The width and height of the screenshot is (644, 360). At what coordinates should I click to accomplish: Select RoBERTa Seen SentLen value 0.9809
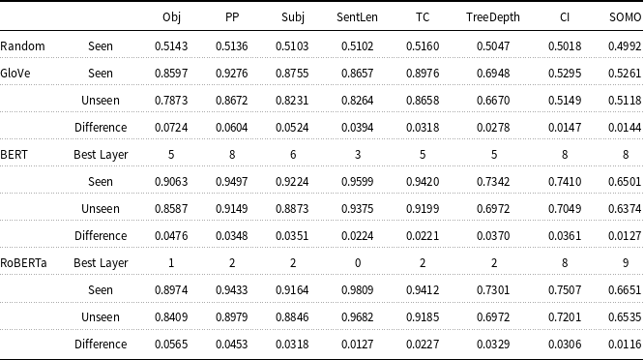coord(358,290)
